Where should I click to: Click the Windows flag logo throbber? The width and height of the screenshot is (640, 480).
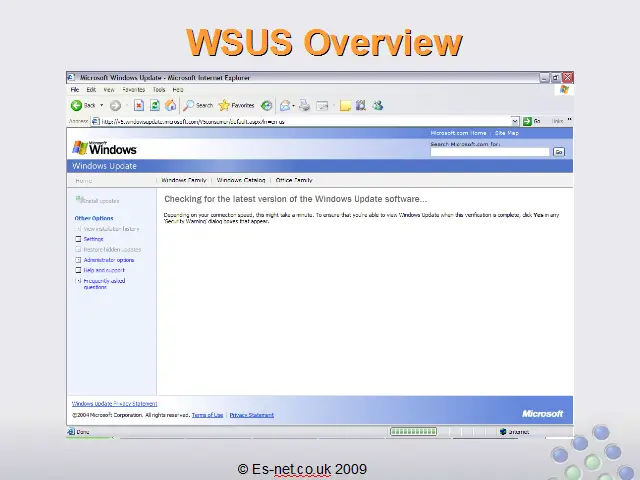[x=564, y=90]
